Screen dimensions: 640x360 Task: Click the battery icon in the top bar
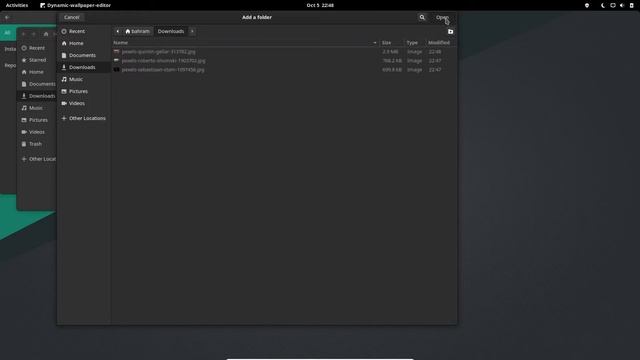[631, 5]
